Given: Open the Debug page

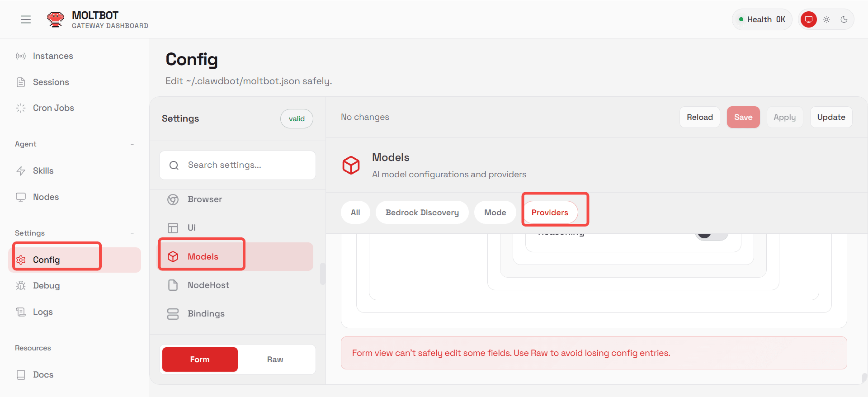Looking at the screenshot, I should coord(46,286).
